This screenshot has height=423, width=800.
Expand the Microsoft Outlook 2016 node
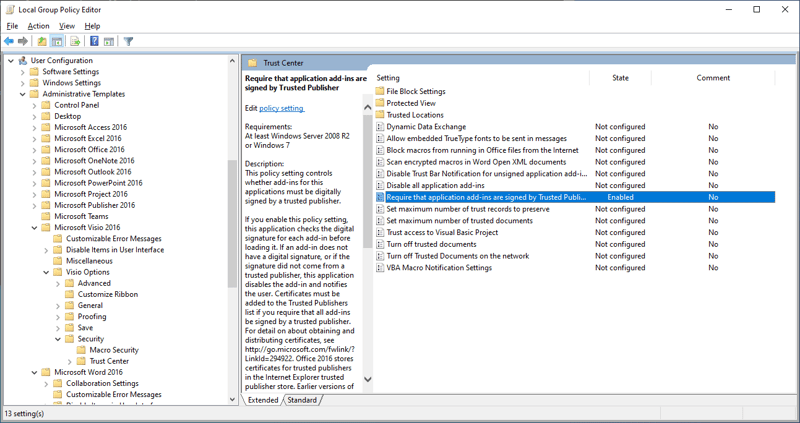point(34,172)
